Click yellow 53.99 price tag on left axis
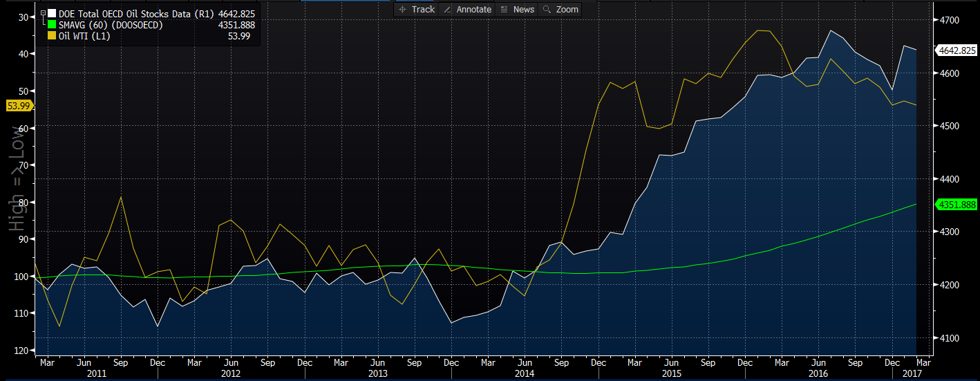Screen dimensions: 980x381 18,105
